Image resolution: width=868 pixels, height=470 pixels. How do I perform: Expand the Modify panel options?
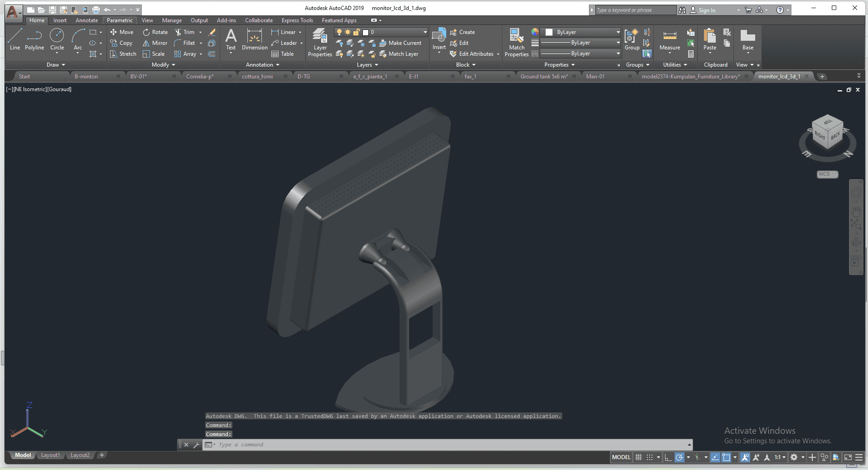tap(163, 65)
